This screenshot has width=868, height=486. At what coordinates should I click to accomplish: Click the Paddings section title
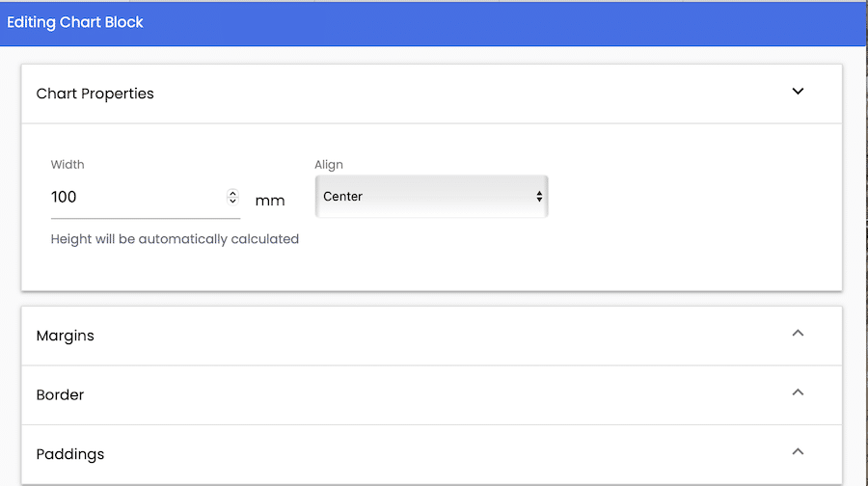coord(70,454)
